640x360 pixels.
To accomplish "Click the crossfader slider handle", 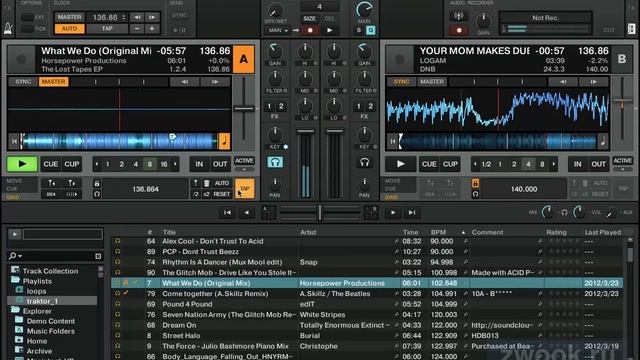I will tap(320, 213).
